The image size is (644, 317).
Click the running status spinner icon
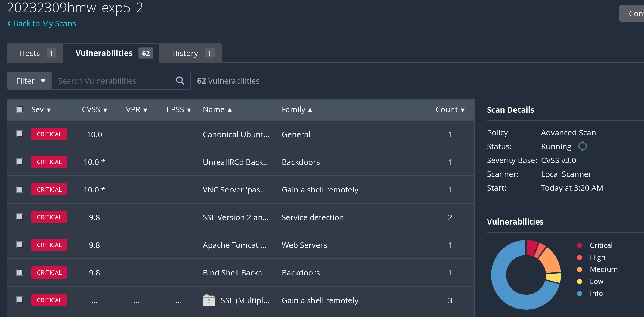(x=582, y=146)
